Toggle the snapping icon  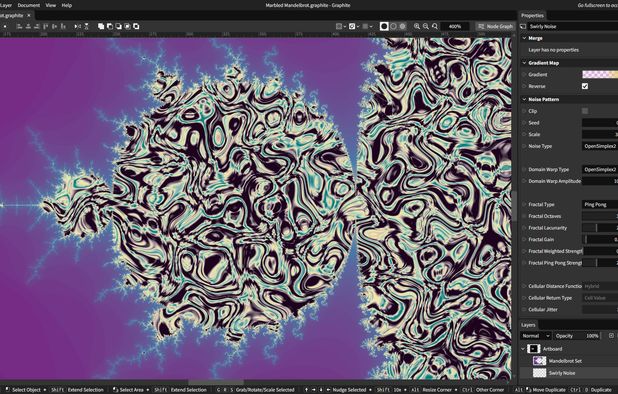pyautogui.click(x=352, y=26)
